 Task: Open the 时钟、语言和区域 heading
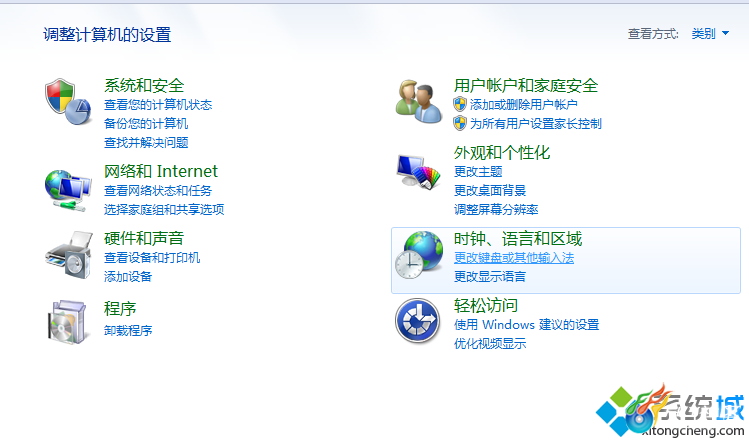518,238
